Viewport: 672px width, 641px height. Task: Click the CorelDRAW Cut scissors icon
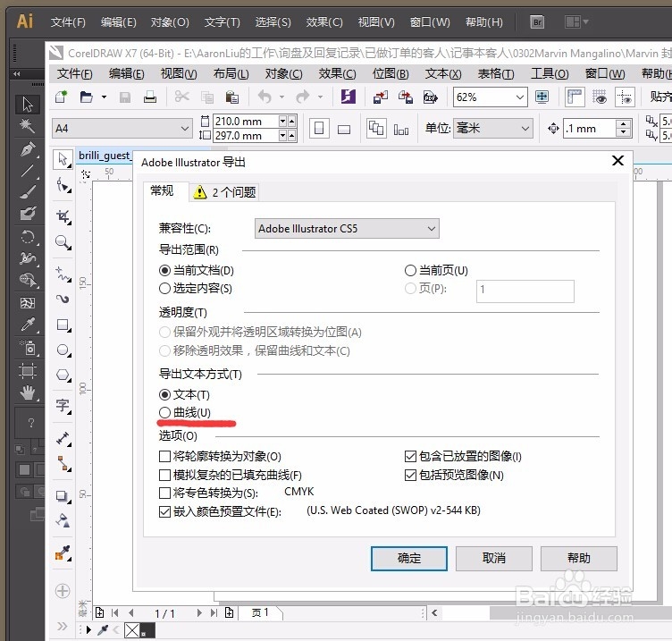click(182, 97)
